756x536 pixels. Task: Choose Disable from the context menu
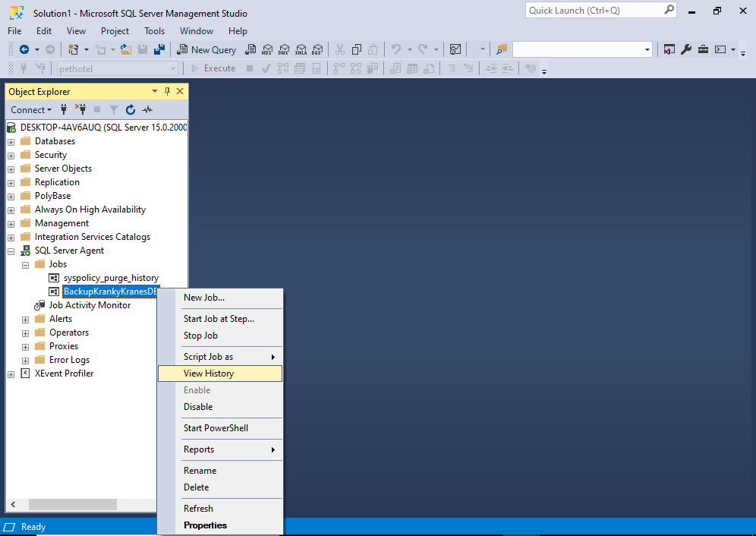tap(197, 407)
